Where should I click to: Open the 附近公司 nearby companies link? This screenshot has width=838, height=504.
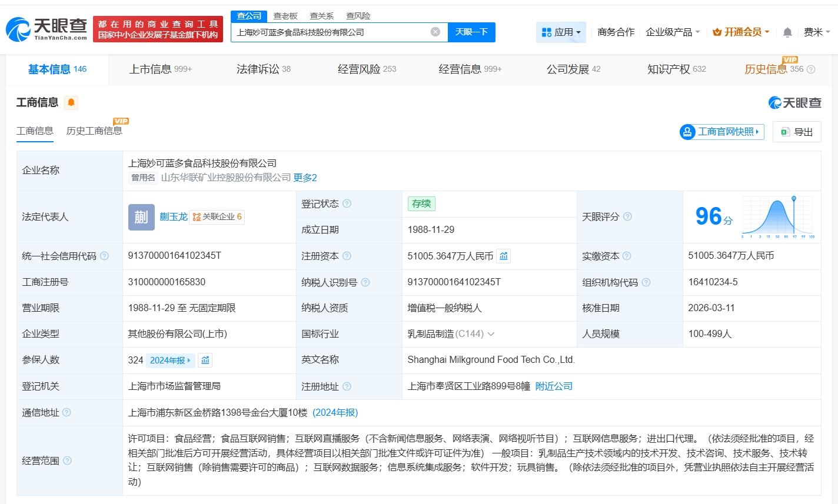tap(553, 386)
